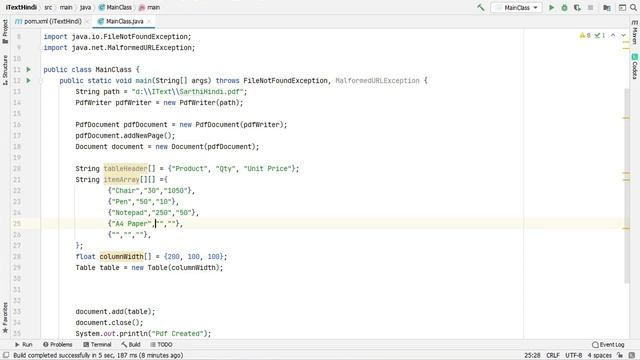The image size is (640, 360).
Task: Close the pom.xml editor tab
Action: (x=87, y=21)
